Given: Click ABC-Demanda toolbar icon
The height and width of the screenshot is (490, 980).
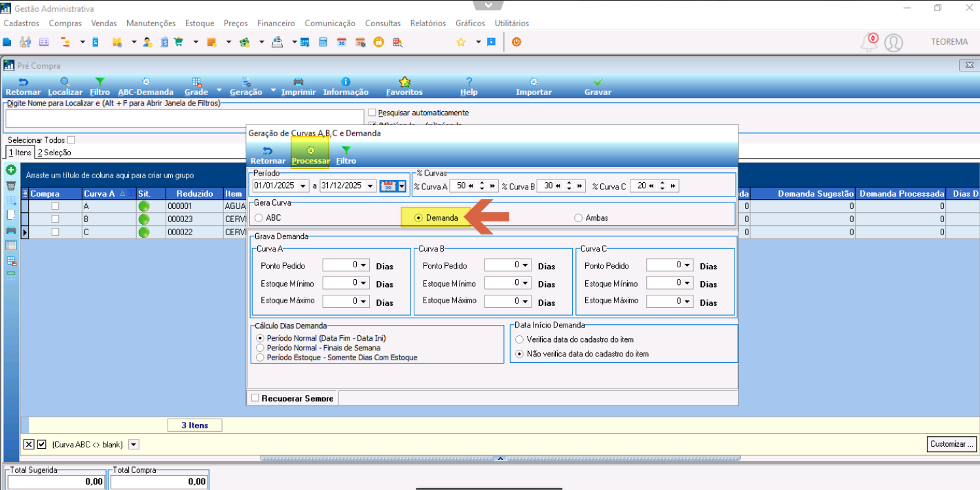Looking at the screenshot, I should [146, 82].
